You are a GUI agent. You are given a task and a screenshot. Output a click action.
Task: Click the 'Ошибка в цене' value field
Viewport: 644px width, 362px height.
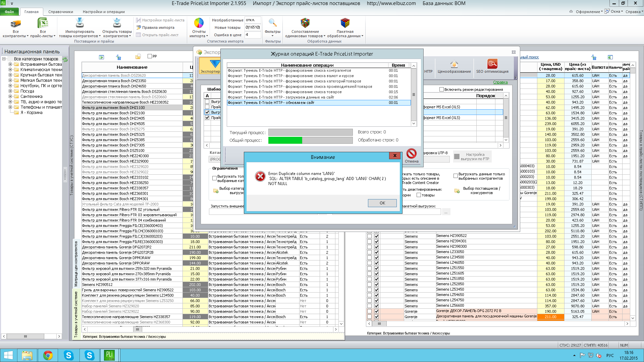pyautogui.click(x=253, y=35)
